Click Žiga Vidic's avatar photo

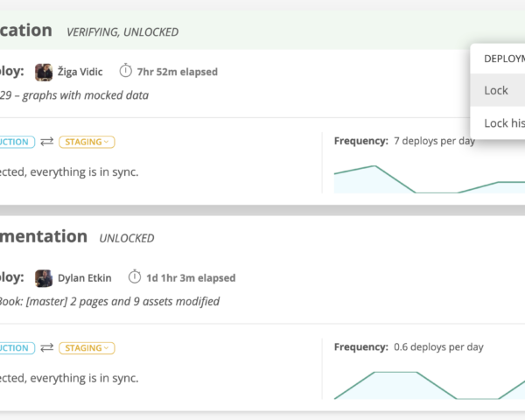coord(44,71)
